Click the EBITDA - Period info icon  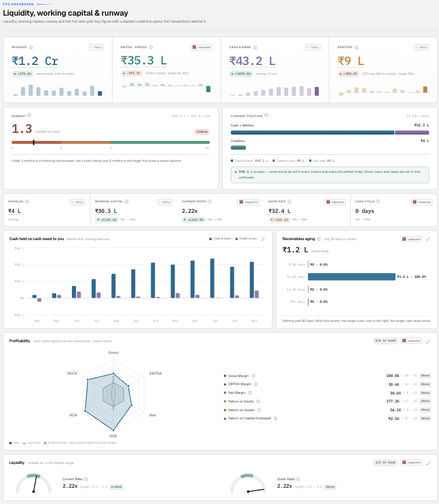[x=151, y=47]
